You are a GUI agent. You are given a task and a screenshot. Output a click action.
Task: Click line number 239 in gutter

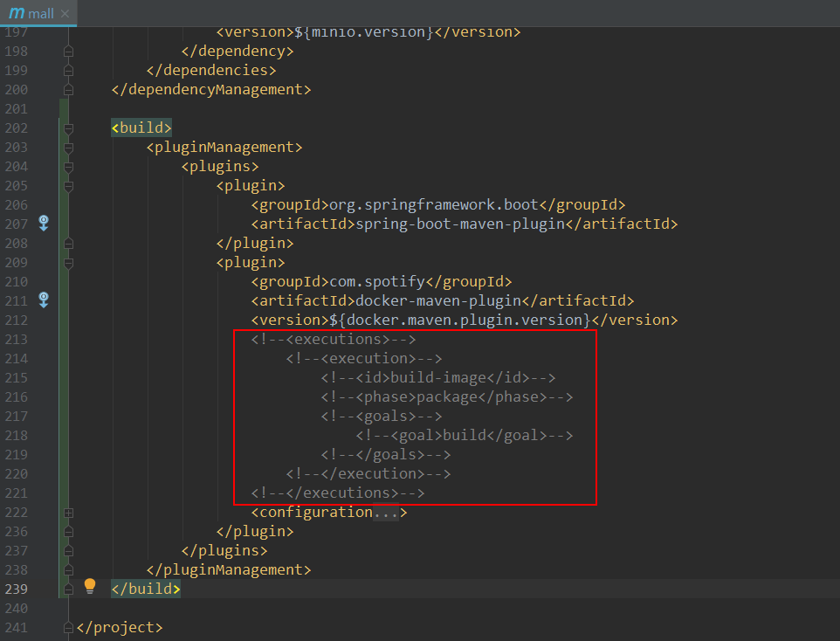(16, 589)
